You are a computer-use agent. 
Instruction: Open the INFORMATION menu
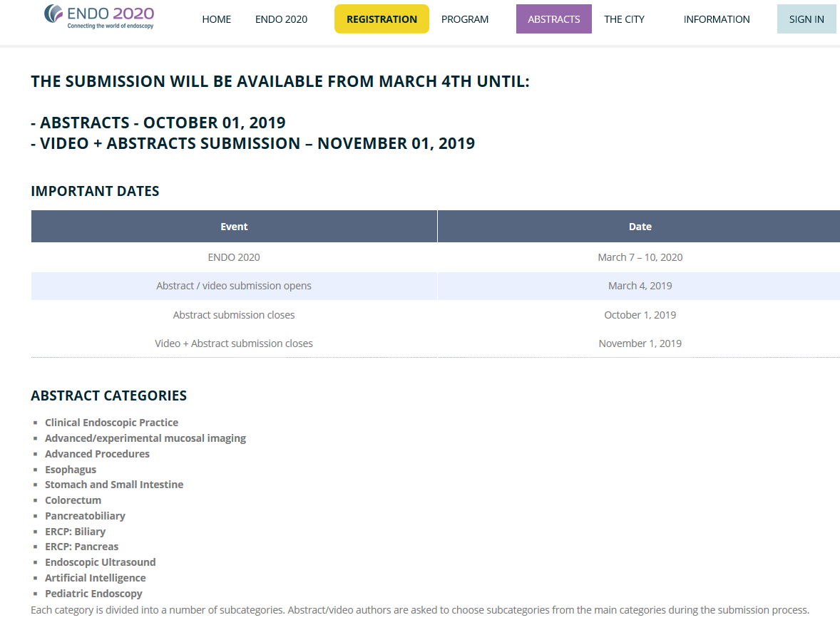[717, 19]
